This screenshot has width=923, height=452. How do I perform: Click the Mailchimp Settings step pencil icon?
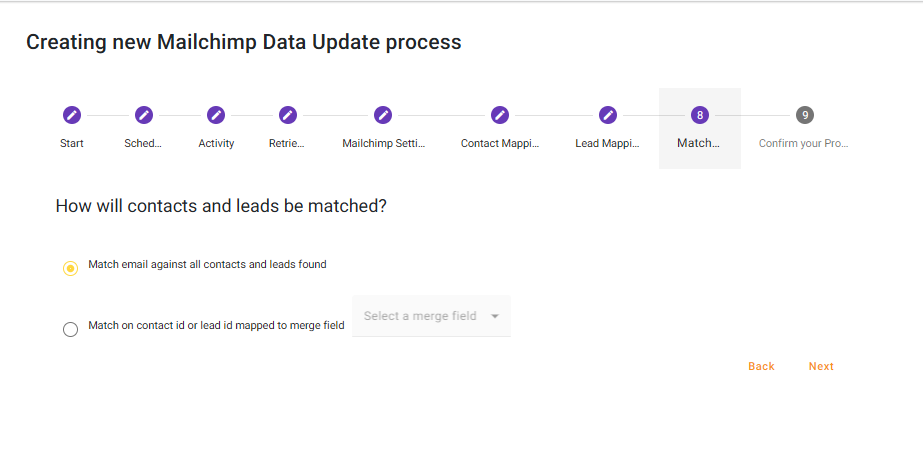pos(383,115)
